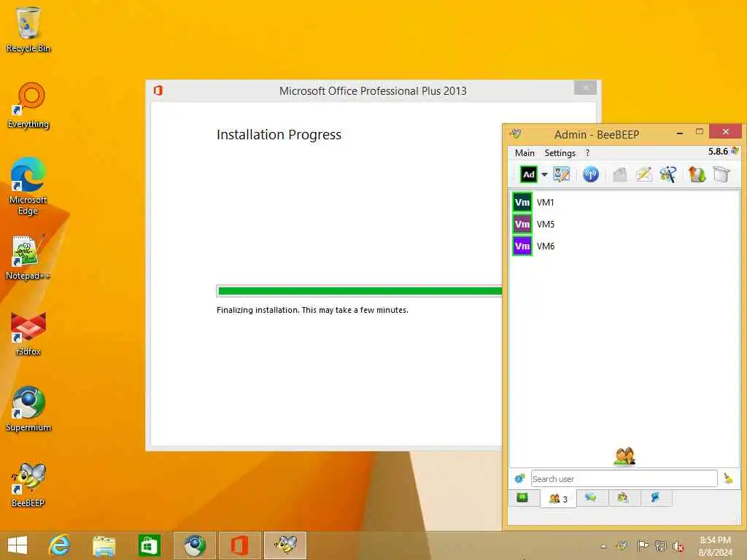747x560 pixels.
Task: Maximize the BeeBEEP window
Action: coord(700,132)
